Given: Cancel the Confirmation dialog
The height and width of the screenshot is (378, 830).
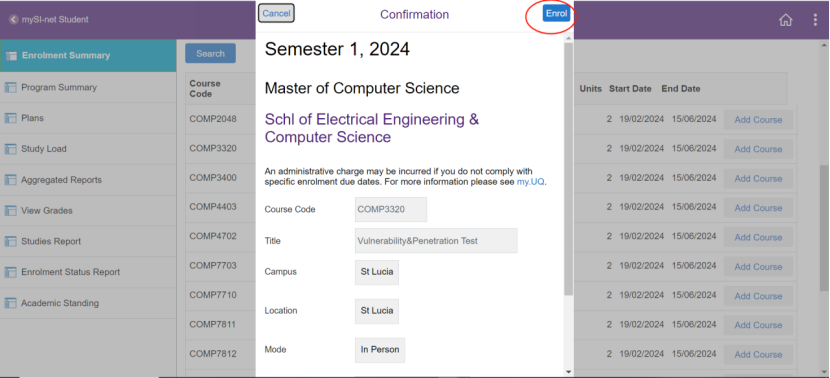Looking at the screenshot, I should 276,14.
